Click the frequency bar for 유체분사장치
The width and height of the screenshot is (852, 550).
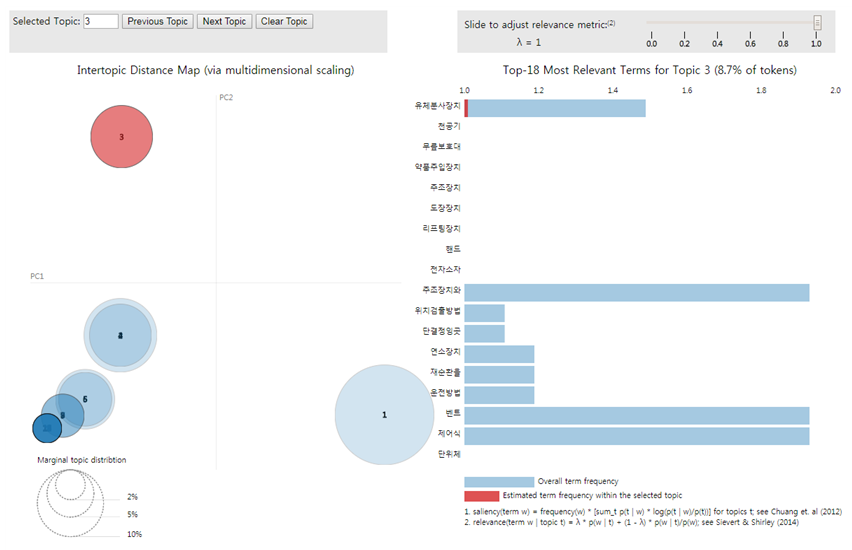tap(555, 108)
